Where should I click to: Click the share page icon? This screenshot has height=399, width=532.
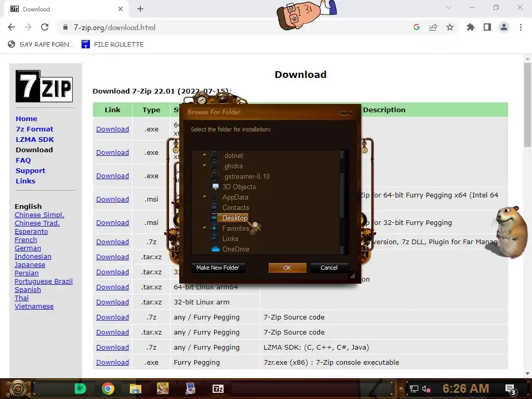pyautogui.click(x=433, y=28)
